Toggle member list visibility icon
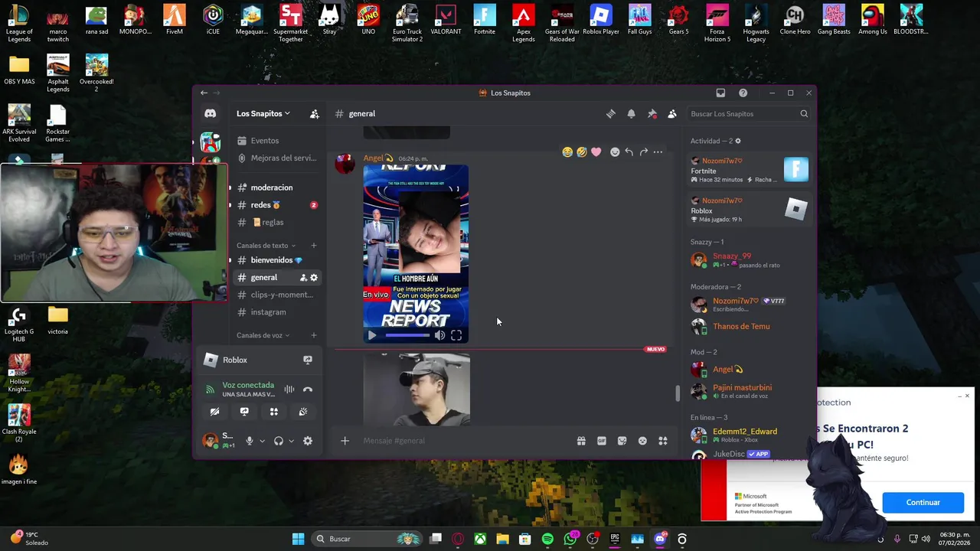 click(x=672, y=113)
